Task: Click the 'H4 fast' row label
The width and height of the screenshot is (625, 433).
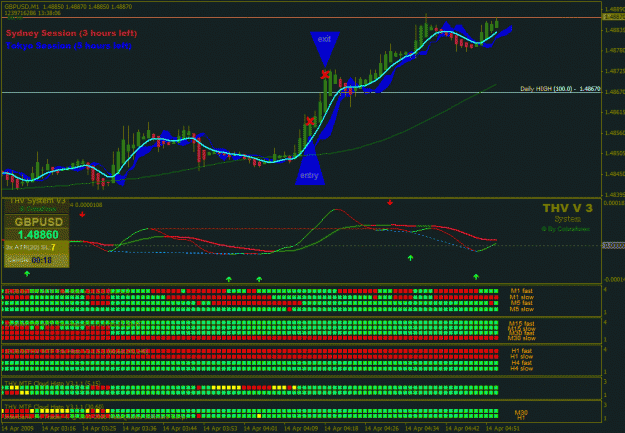Action: [521, 363]
